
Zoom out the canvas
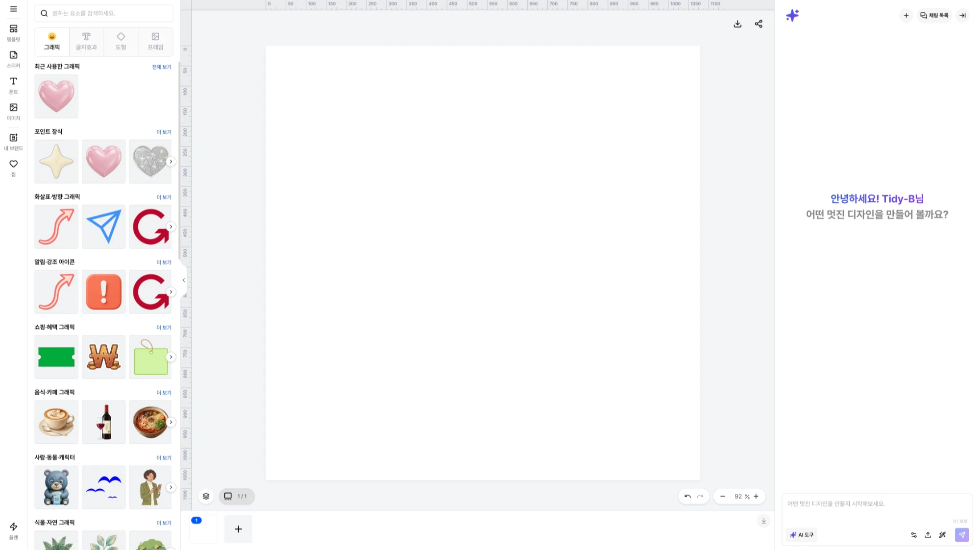point(722,496)
